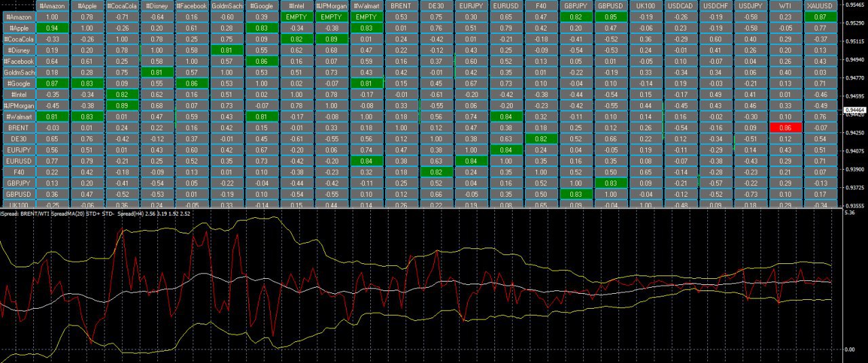Image resolution: width=868 pixels, height=363 pixels.
Task: Click green 0.81 cell in #Disney row
Action: [x=227, y=50]
